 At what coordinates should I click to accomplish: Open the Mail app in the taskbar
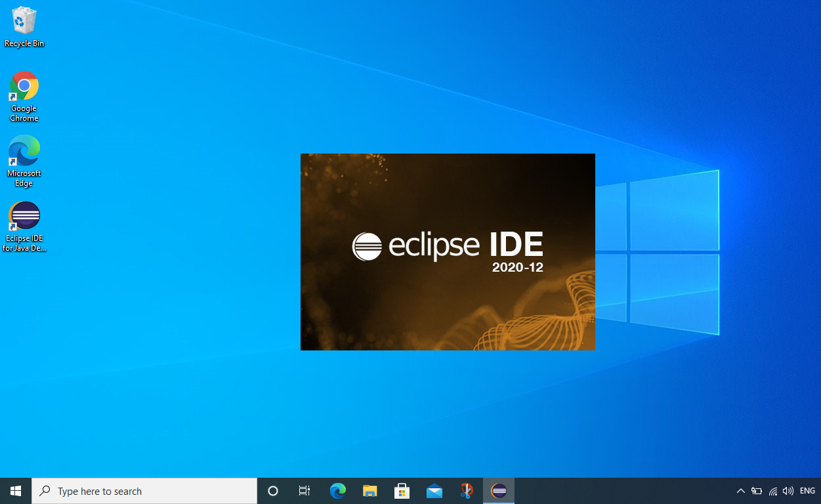434,490
